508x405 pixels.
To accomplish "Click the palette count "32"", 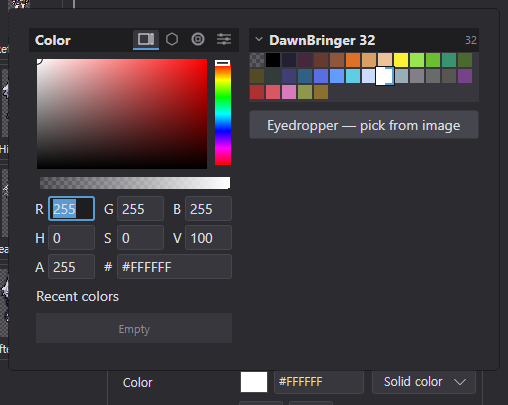I will 471,40.
